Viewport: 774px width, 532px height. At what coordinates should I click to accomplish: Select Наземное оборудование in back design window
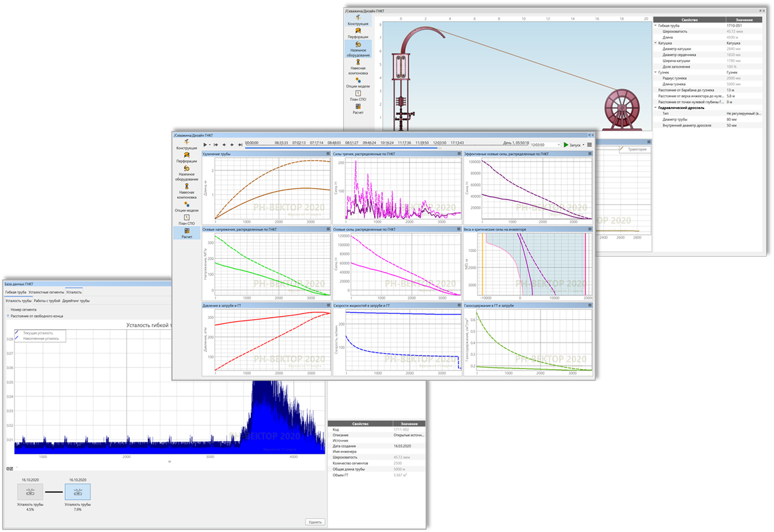click(358, 49)
